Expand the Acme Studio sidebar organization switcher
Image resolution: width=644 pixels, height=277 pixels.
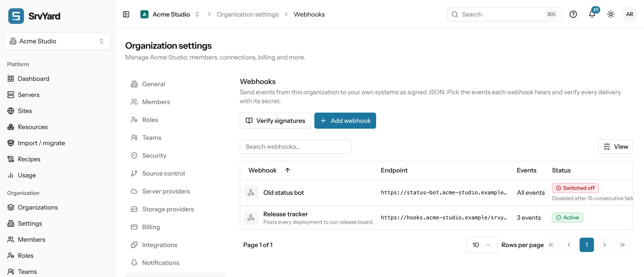[57, 41]
